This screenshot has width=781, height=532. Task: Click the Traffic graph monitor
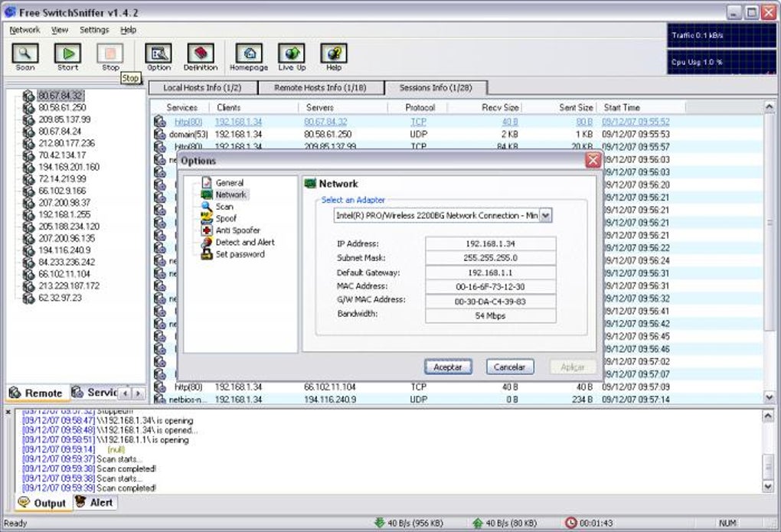click(721, 35)
